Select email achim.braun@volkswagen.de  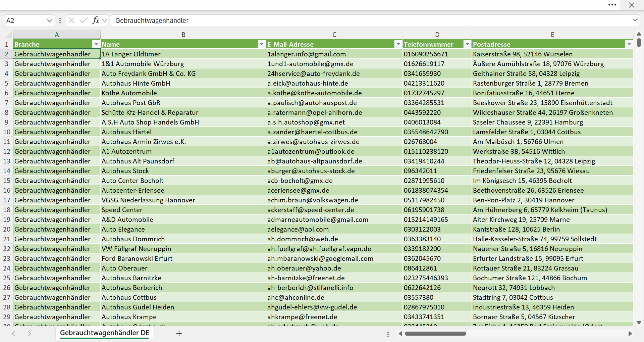tap(334, 200)
